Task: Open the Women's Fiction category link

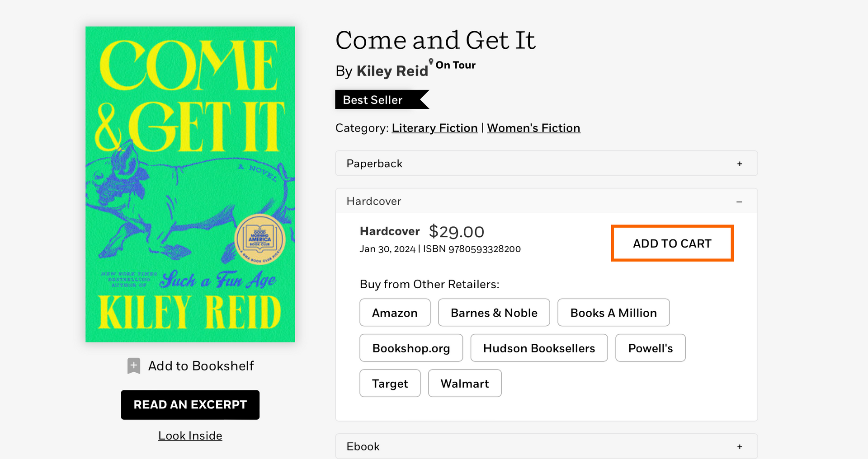Action: pyautogui.click(x=533, y=128)
